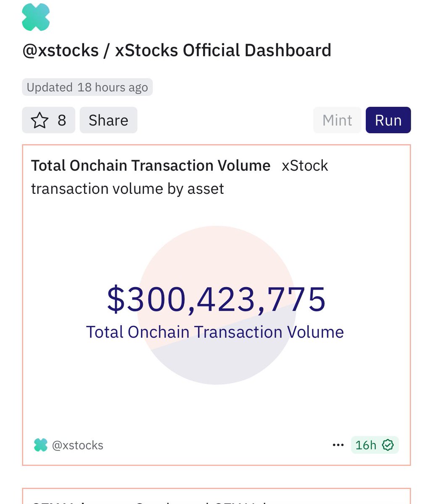Click the verified checkmark badge icon
Screen dimensions: 433x504
388,445
